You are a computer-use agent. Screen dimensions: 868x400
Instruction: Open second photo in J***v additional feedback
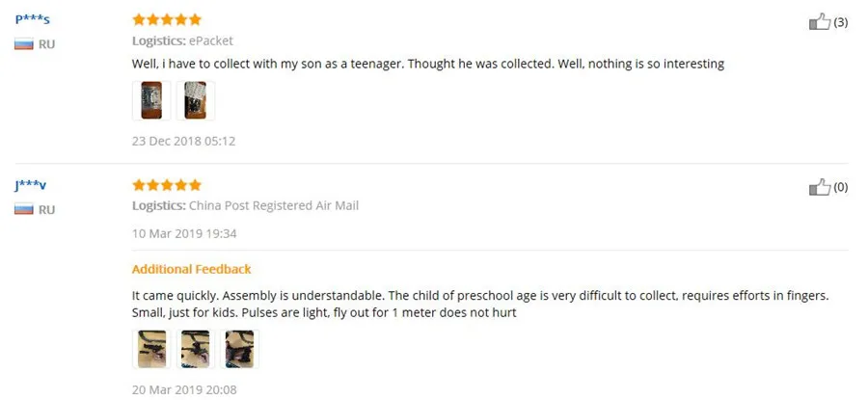[196, 349]
